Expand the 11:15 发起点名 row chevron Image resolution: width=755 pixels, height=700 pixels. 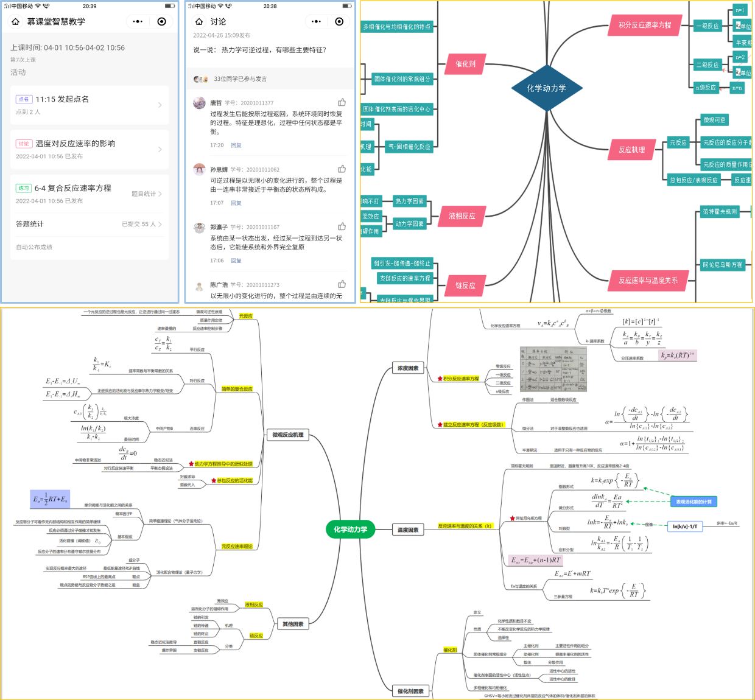[160, 105]
